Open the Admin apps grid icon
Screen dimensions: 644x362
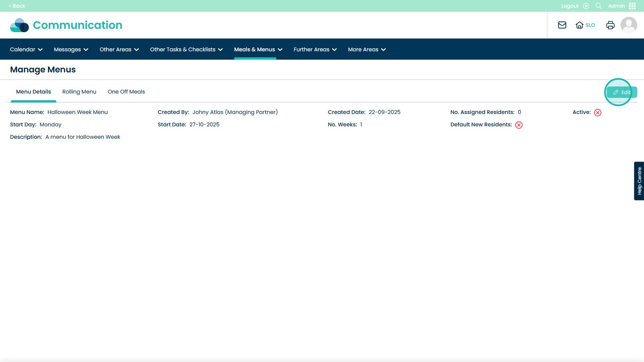click(x=632, y=6)
